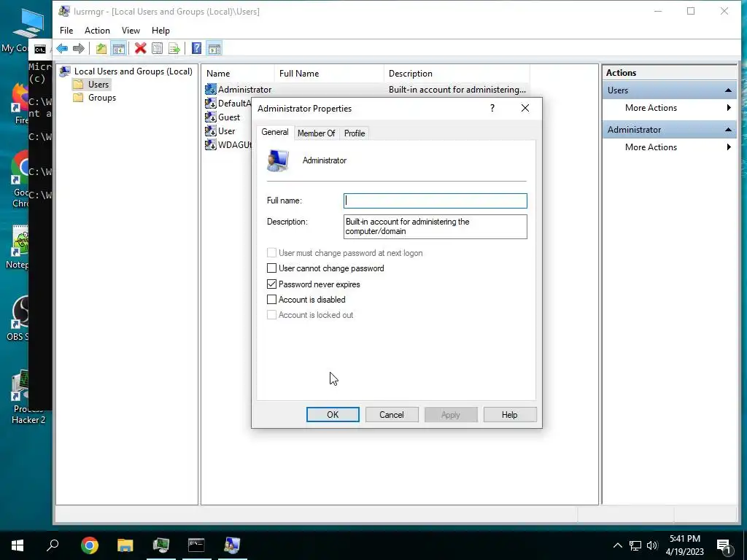Toggle the Show/Hide Console Tree icon
Screen dimensions: 747x560
[118, 48]
